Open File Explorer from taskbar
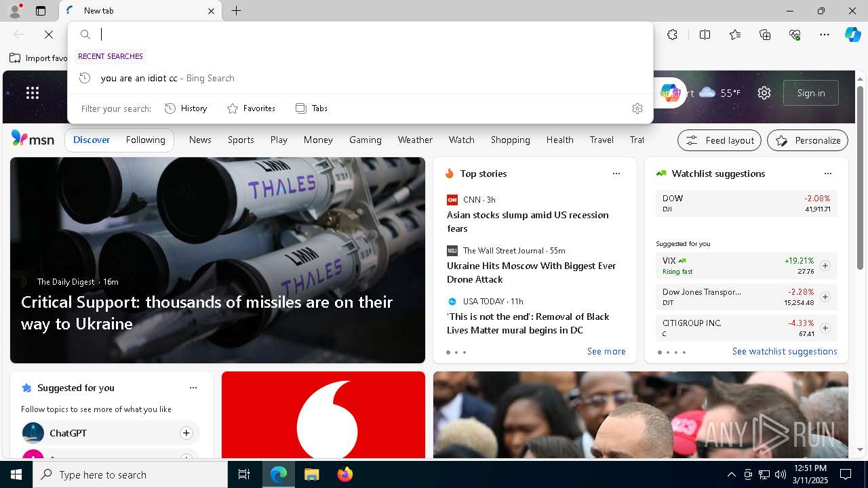868x488 pixels. tap(311, 474)
